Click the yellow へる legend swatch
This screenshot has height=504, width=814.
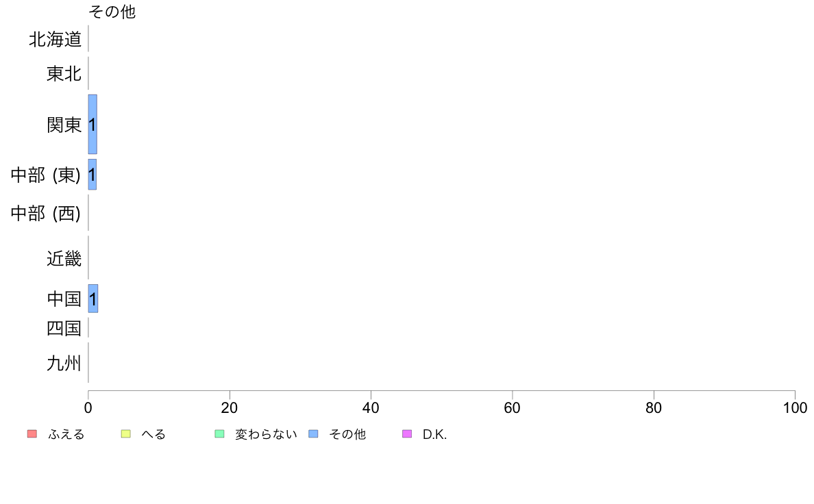click(125, 434)
